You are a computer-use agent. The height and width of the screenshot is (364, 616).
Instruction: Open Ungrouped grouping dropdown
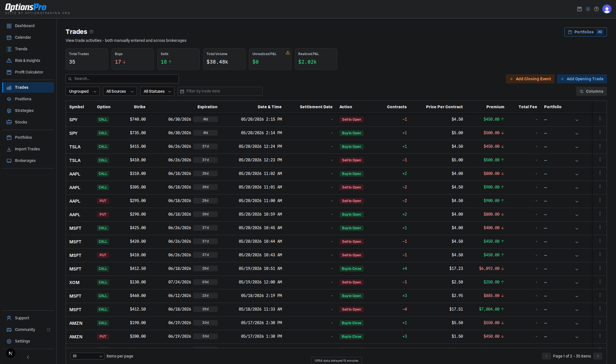[x=83, y=91]
